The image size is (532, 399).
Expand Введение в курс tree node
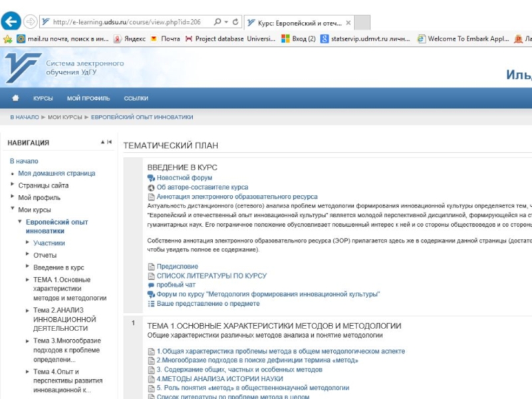point(27,266)
